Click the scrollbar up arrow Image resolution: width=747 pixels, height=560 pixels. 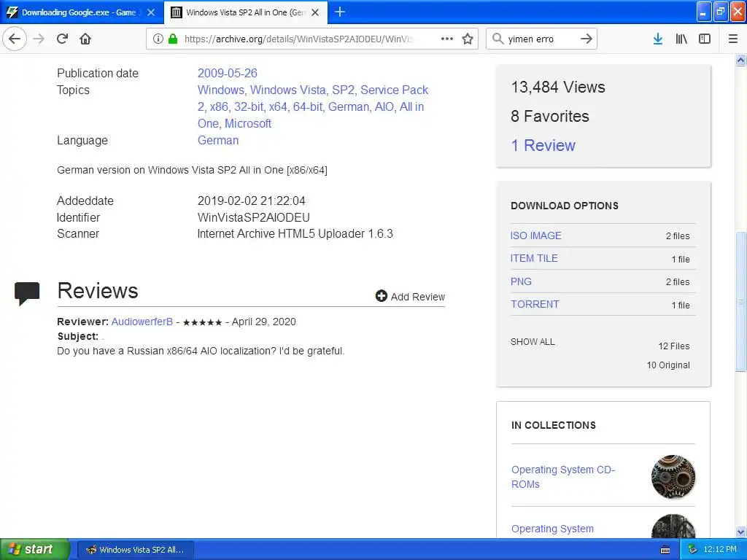[740, 60]
